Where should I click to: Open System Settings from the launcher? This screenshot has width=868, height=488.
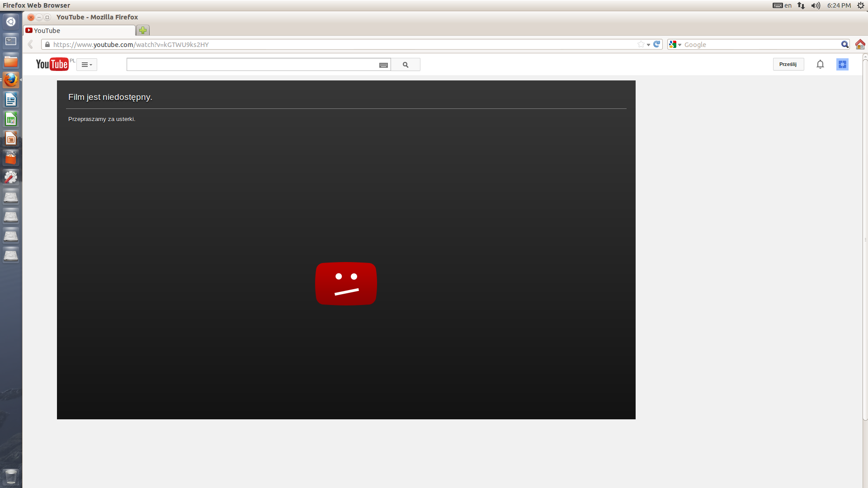point(11,177)
